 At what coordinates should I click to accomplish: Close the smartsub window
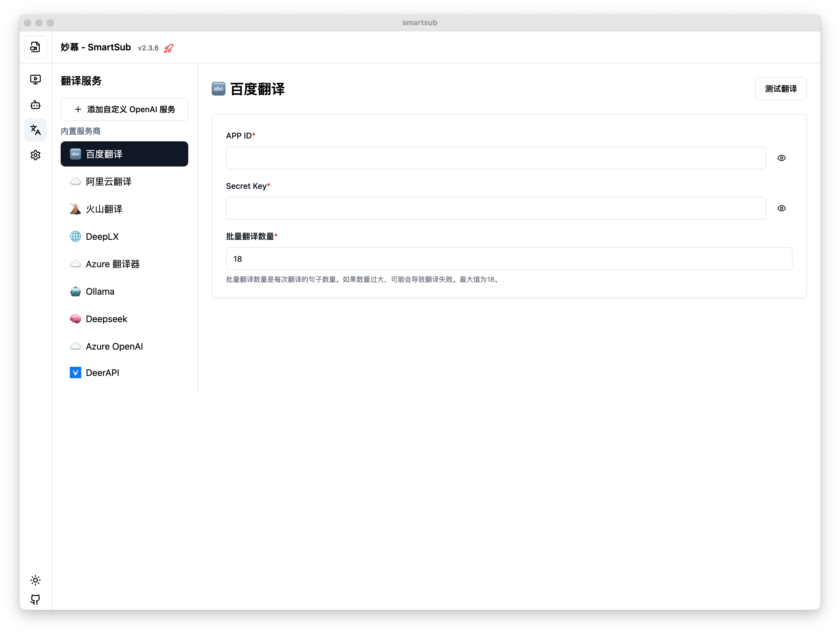click(x=27, y=23)
